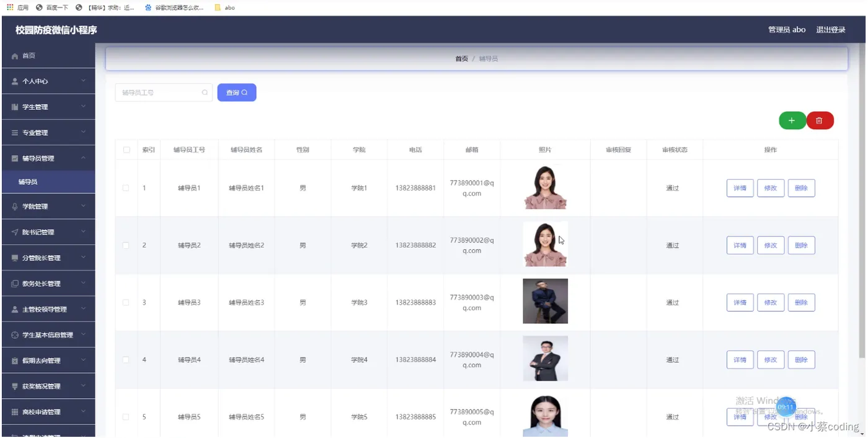Expand 学院管理 with its chevron
This screenshot has width=868, height=438.
click(83, 206)
